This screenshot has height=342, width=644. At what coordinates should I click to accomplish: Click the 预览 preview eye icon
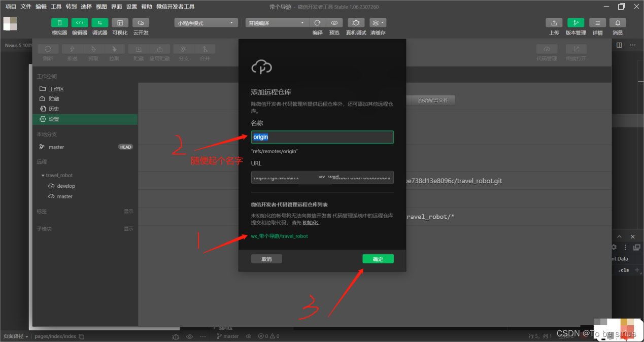pyautogui.click(x=334, y=23)
